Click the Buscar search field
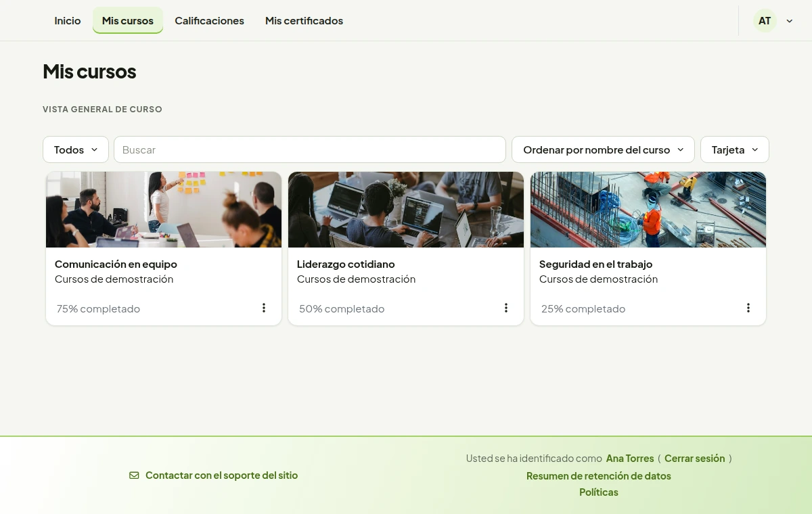 point(310,149)
